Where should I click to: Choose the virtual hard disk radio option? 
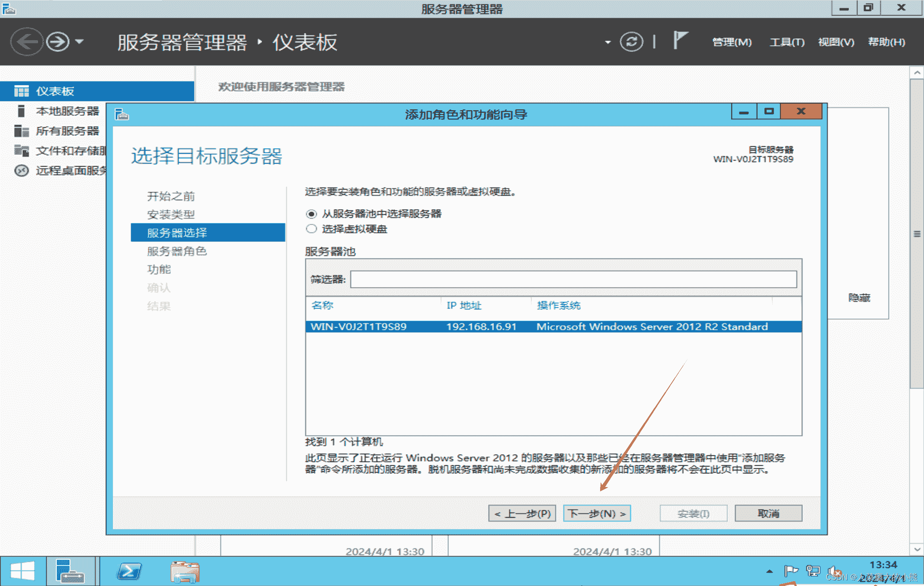pyautogui.click(x=311, y=229)
